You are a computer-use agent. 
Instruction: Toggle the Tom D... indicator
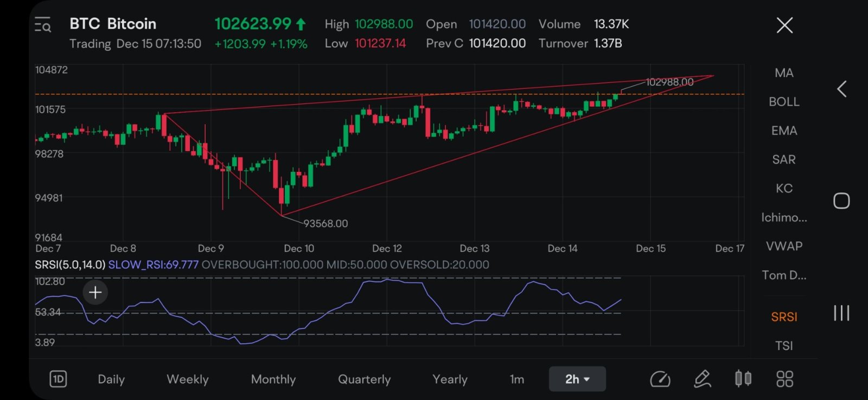(784, 275)
